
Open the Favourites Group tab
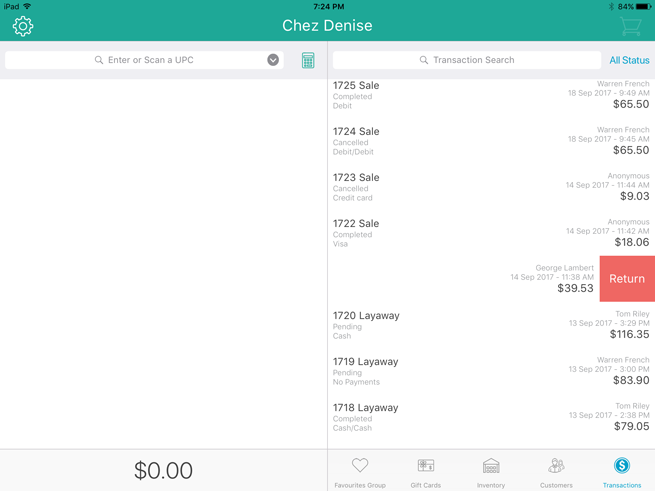(x=360, y=472)
